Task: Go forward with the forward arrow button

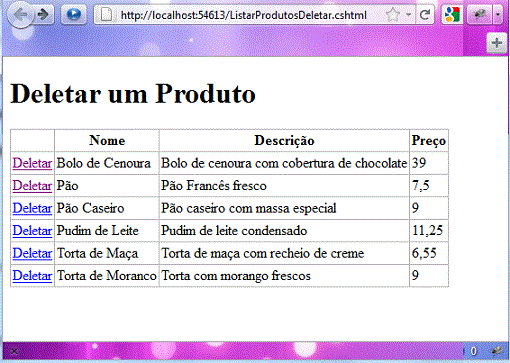Action: point(44,15)
